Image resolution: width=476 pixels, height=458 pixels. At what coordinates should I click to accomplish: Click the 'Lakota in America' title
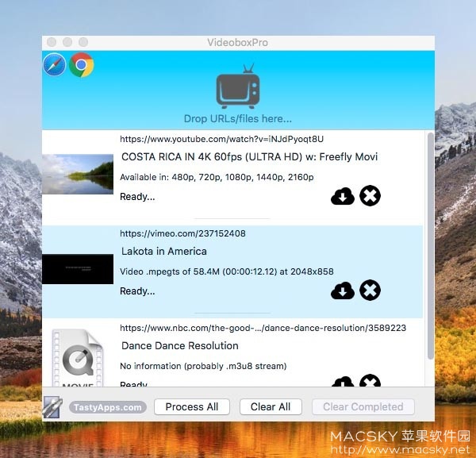pos(164,251)
